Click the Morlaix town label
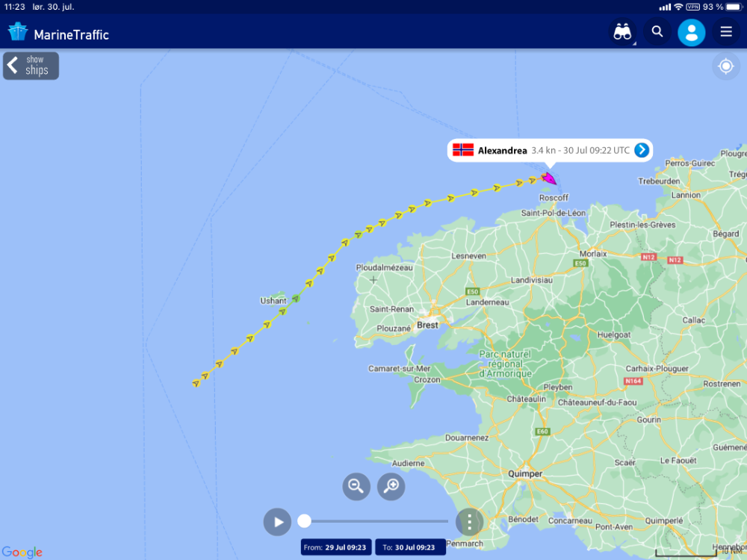Screen dimensions: 747x560 pyautogui.click(x=593, y=254)
